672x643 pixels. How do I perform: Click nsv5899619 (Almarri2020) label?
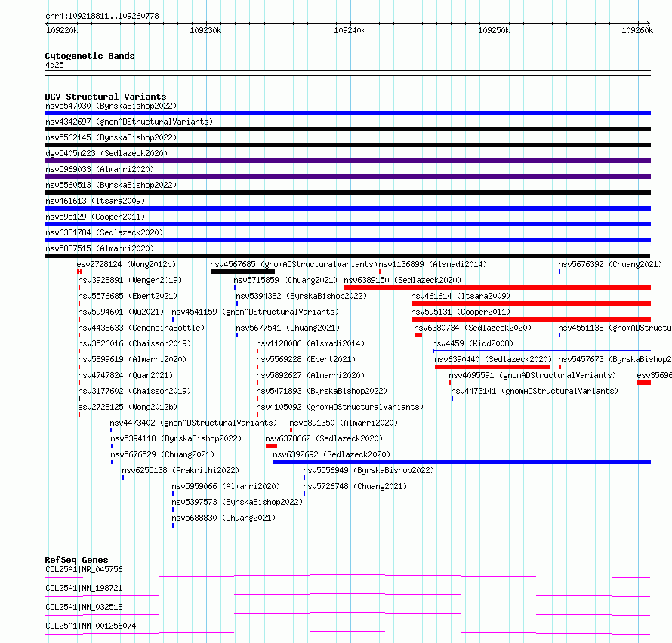coord(132,359)
